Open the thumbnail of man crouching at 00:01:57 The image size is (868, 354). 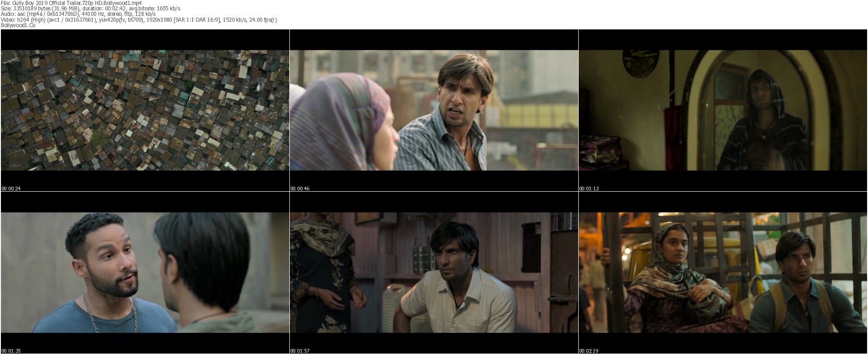[x=434, y=273]
